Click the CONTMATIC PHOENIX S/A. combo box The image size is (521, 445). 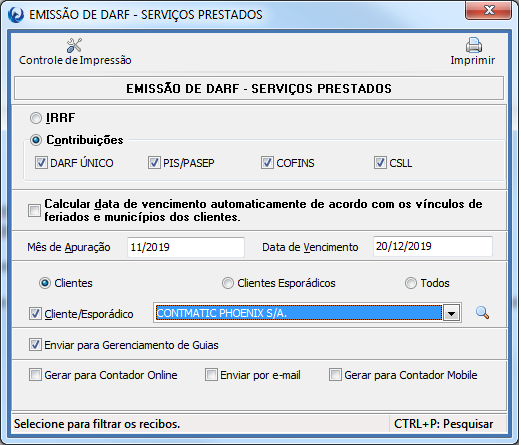pyautogui.click(x=307, y=313)
